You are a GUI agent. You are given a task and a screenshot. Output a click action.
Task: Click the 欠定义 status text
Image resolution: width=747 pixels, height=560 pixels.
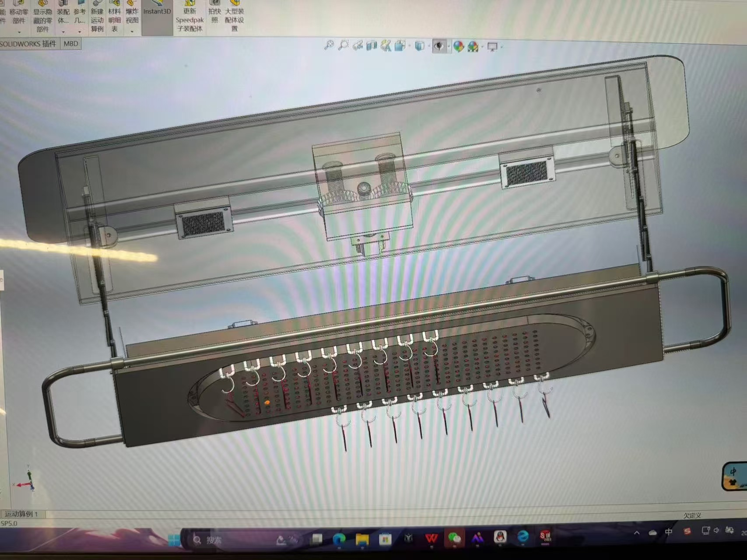[x=692, y=515]
